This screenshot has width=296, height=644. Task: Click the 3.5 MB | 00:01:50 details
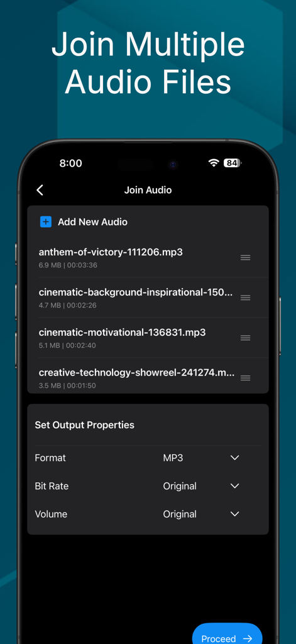click(x=67, y=386)
